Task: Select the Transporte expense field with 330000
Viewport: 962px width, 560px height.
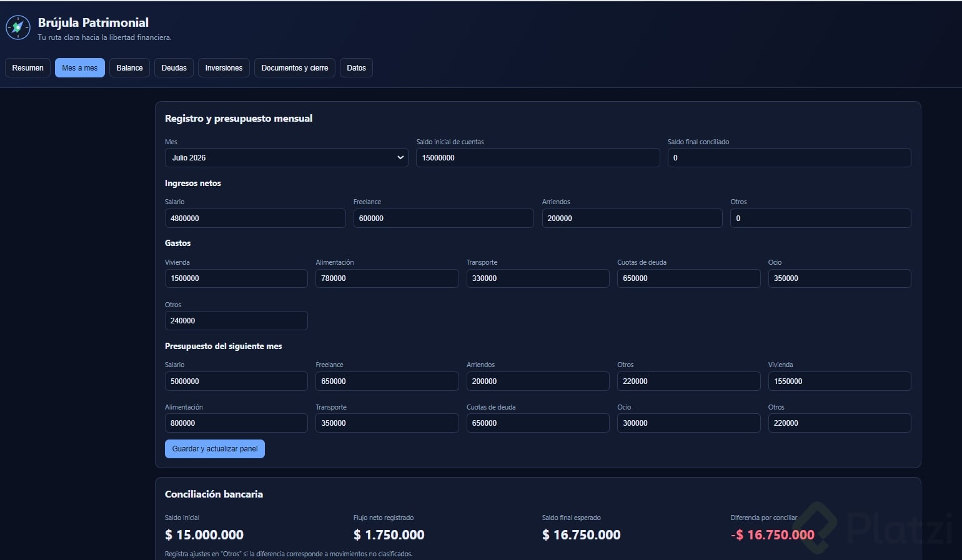Action: pos(538,278)
